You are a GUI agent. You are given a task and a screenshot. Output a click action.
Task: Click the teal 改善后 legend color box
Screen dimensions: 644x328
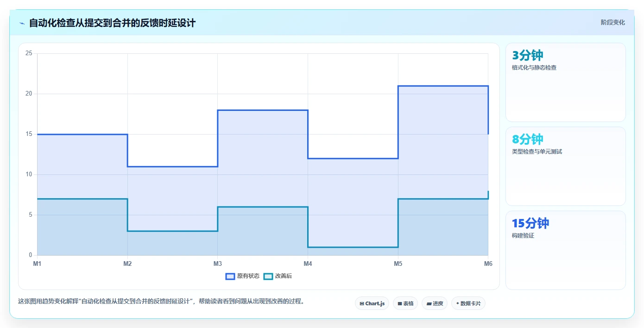tap(268, 276)
